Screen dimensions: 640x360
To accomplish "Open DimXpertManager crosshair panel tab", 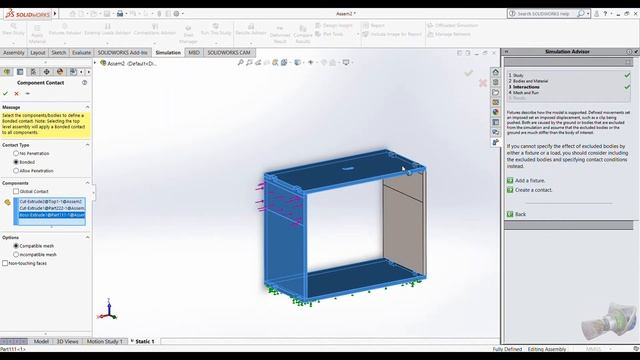I will coord(47,72).
